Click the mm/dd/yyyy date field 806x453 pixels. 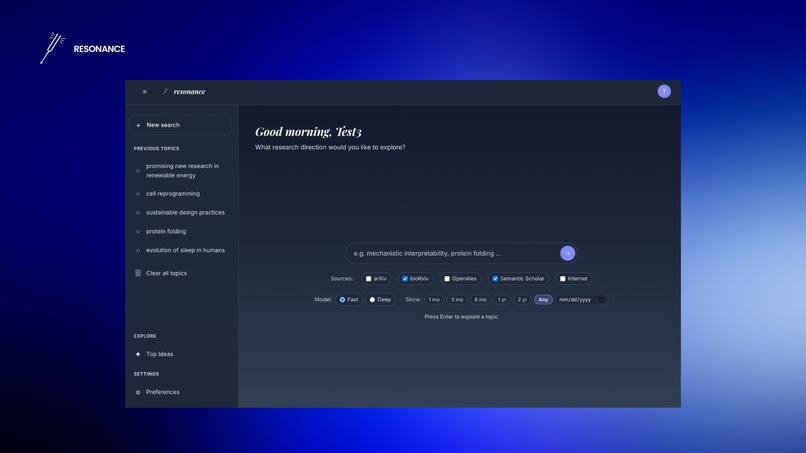581,300
